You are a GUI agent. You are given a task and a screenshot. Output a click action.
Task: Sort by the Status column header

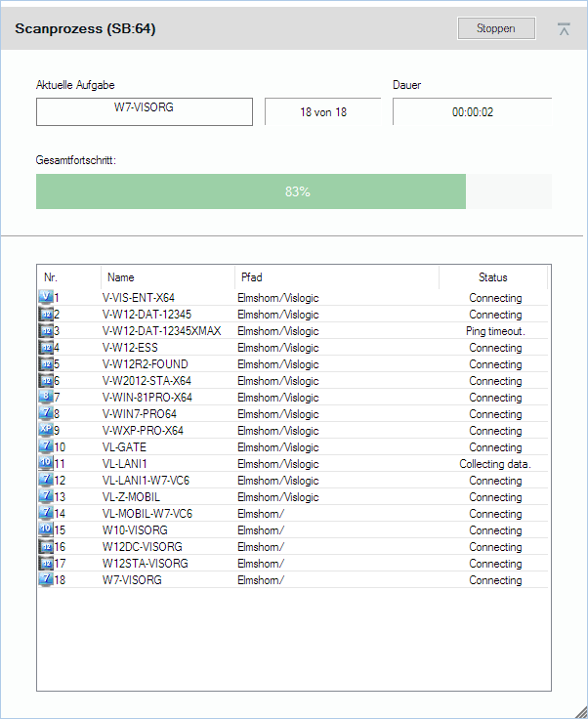click(x=493, y=277)
